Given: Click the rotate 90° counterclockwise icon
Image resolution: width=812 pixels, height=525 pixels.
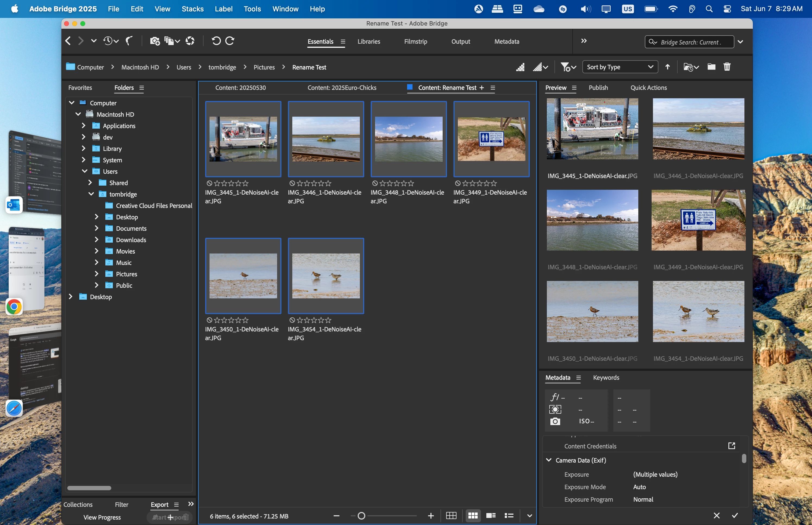Looking at the screenshot, I should point(216,41).
